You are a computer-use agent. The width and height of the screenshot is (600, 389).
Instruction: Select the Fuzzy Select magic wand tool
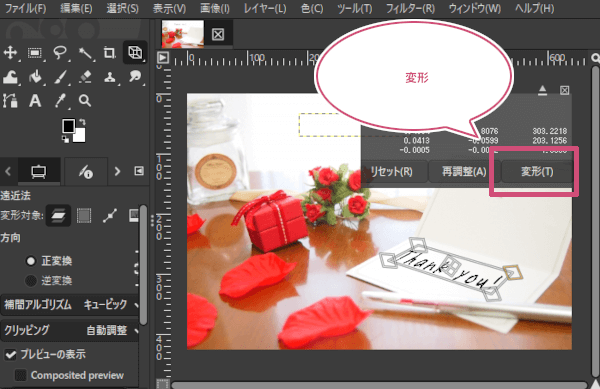[85, 52]
